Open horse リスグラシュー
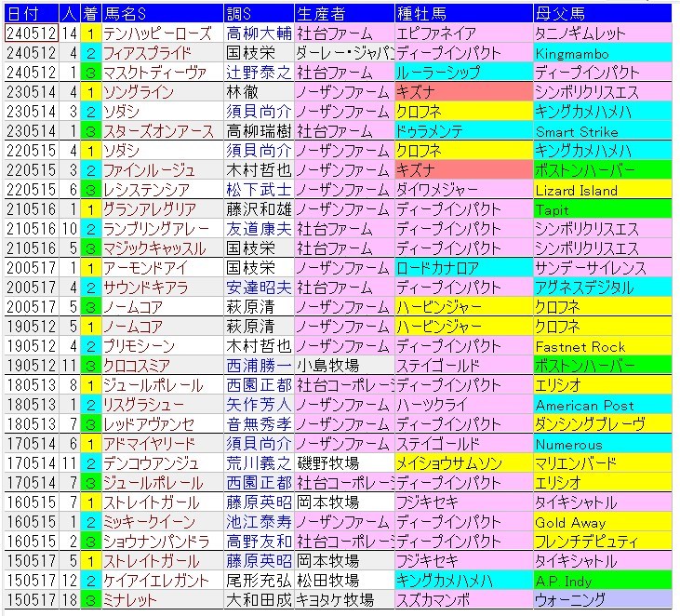This screenshot has height=616, width=680. point(143,404)
